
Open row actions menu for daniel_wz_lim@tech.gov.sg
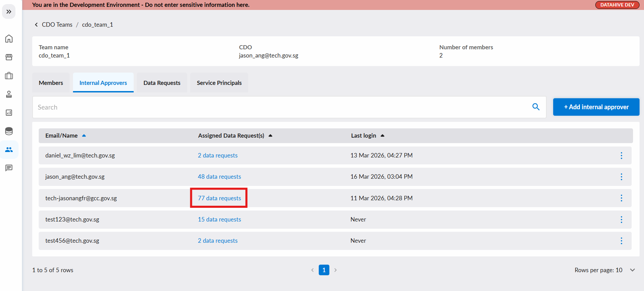[x=621, y=155]
